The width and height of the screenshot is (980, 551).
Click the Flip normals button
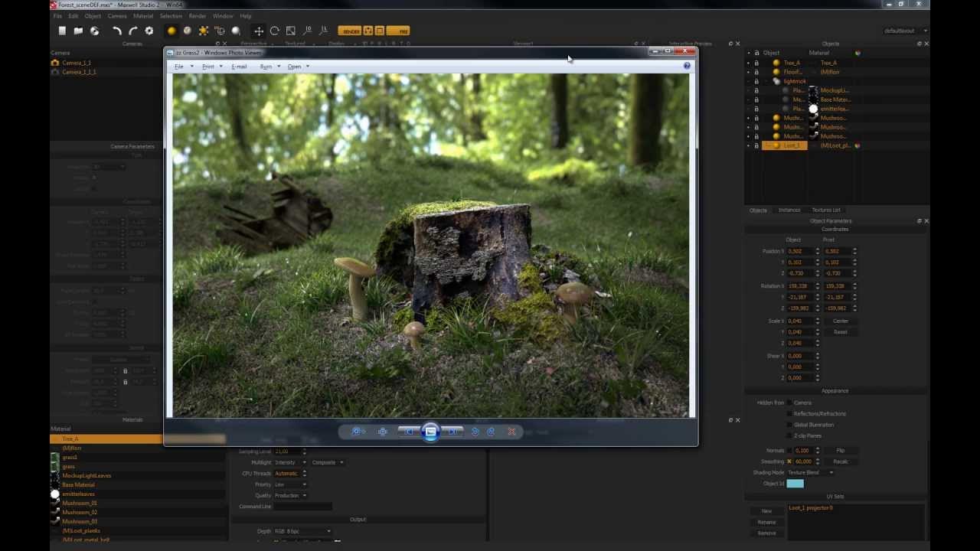[x=840, y=451]
